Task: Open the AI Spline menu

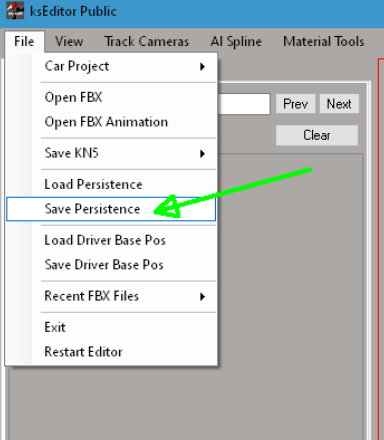Action: point(236,42)
